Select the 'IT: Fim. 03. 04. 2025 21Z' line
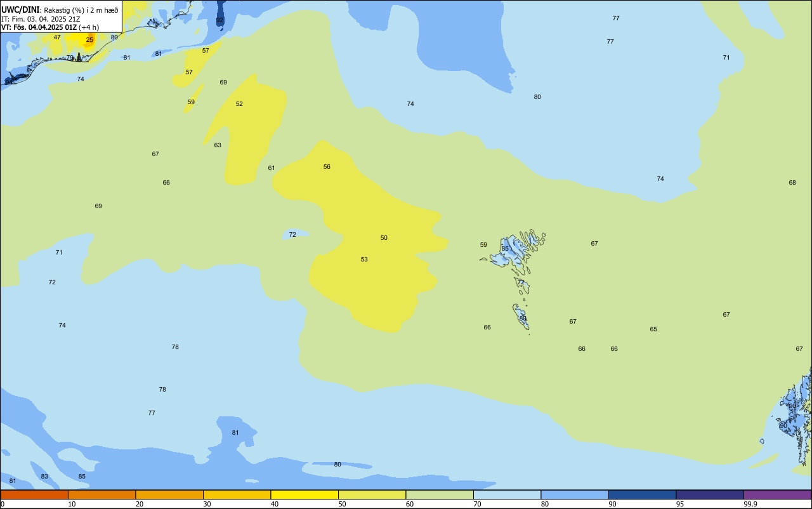The height and width of the screenshot is (509, 812). [41, 19]
